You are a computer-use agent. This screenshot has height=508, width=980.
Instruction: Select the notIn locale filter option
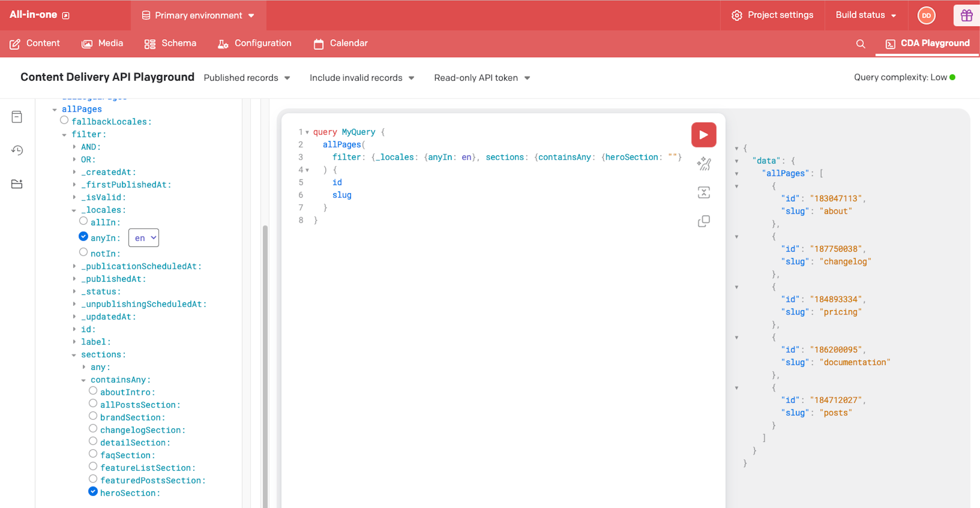83,252
